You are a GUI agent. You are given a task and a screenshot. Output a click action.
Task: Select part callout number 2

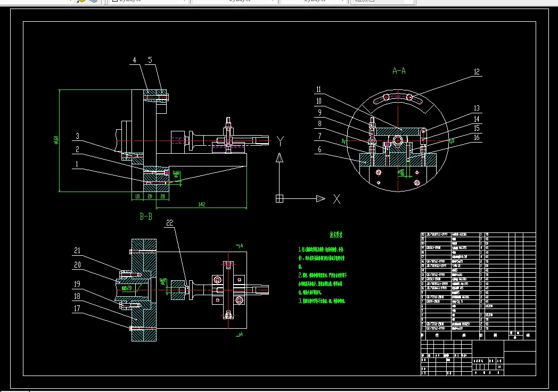pyautogui.click(x=78, y=149)
